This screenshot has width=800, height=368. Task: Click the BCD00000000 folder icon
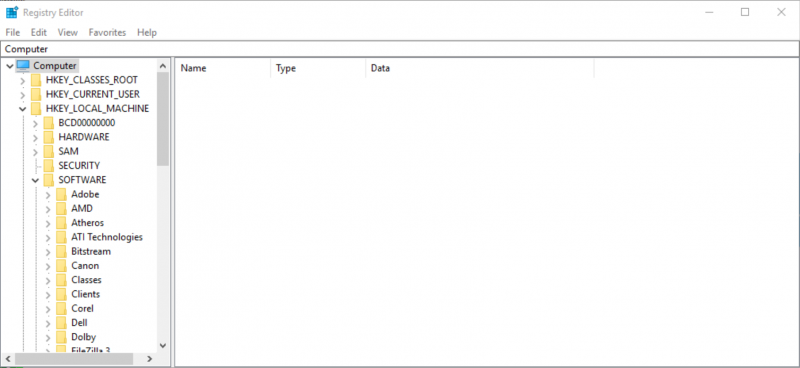(48, 123)
